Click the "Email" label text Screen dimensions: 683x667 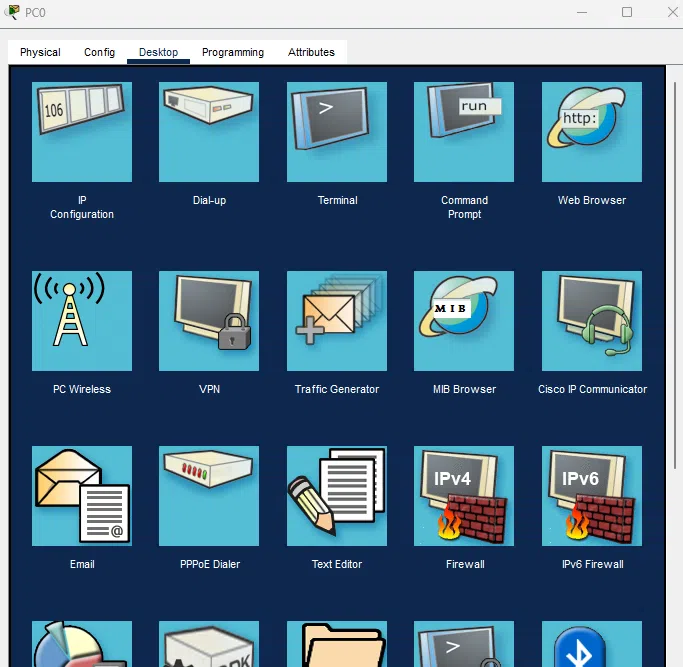[x=82, y=564]
